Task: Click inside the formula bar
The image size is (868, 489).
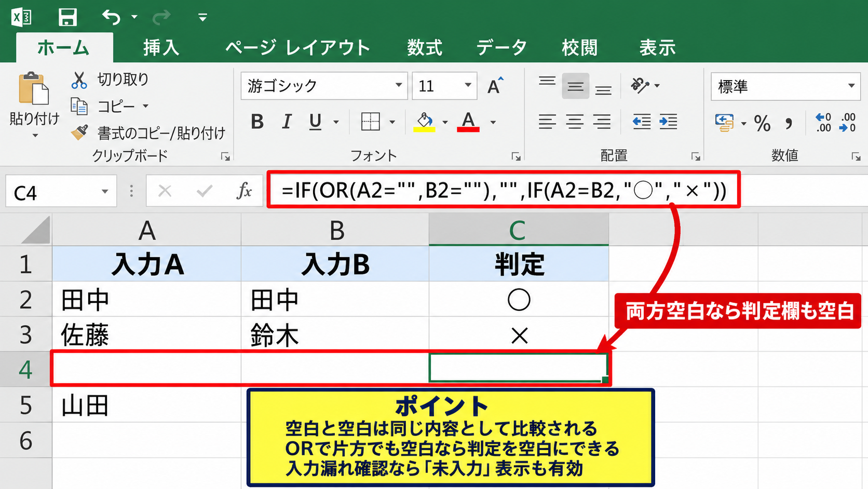Action: pos(504,190)
